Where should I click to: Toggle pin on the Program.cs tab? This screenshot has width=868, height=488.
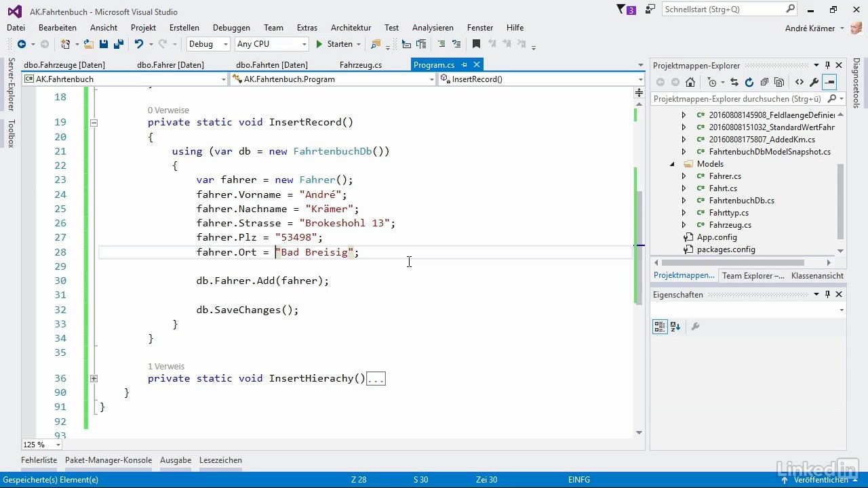(465, 65)
